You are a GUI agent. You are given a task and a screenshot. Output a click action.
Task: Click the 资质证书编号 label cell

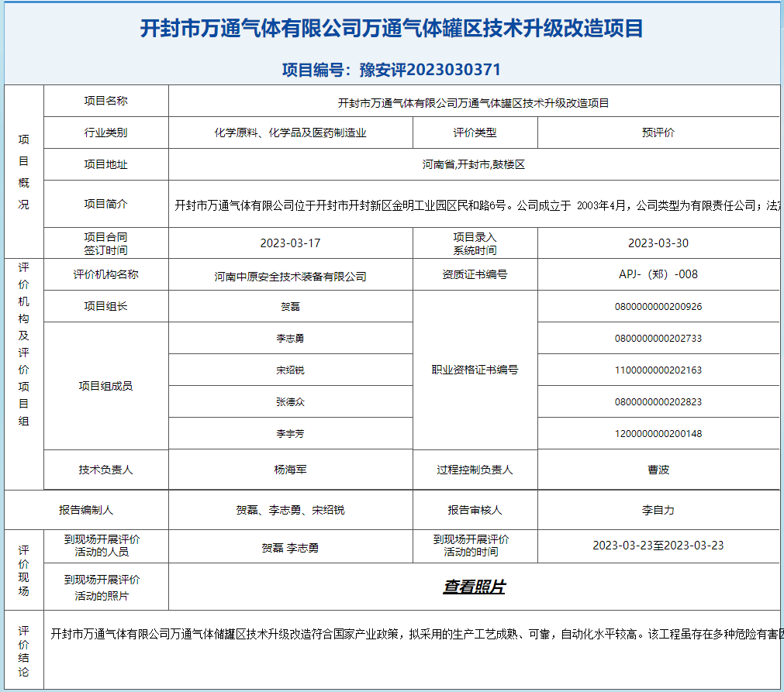475,274
